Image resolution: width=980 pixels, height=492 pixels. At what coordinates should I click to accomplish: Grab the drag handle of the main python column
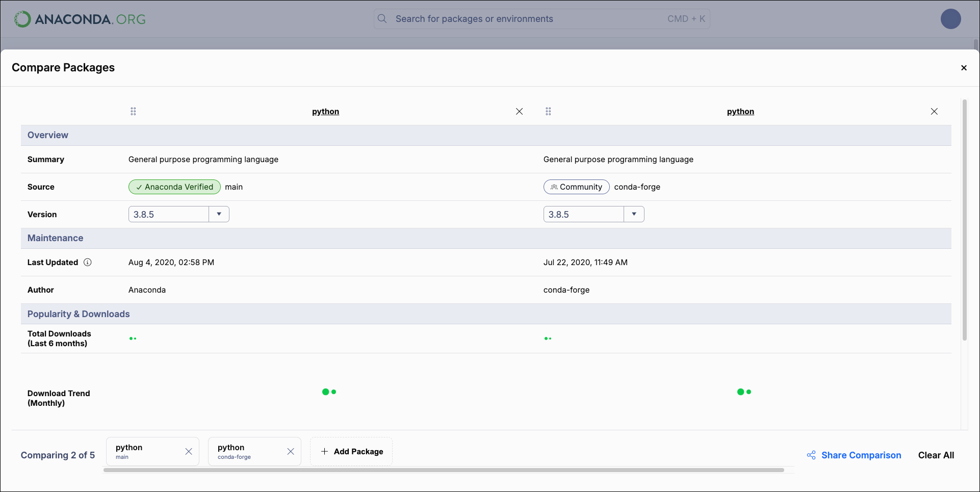coord(133,112)
